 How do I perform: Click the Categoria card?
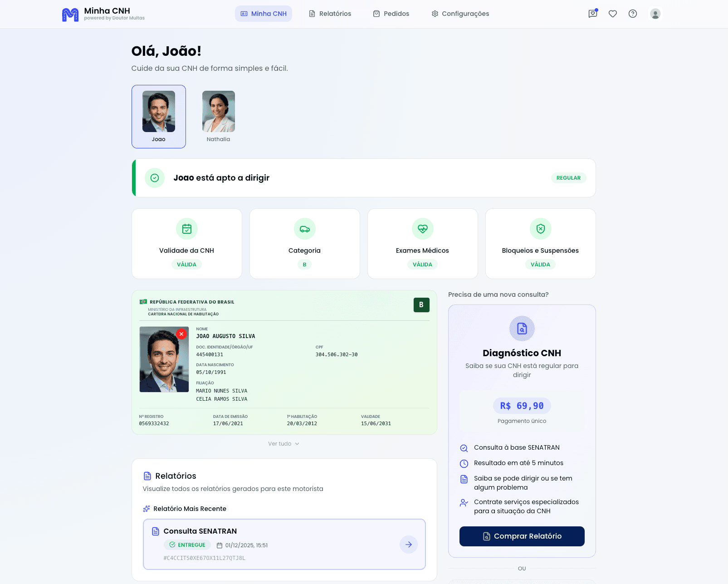pos(304,244)
